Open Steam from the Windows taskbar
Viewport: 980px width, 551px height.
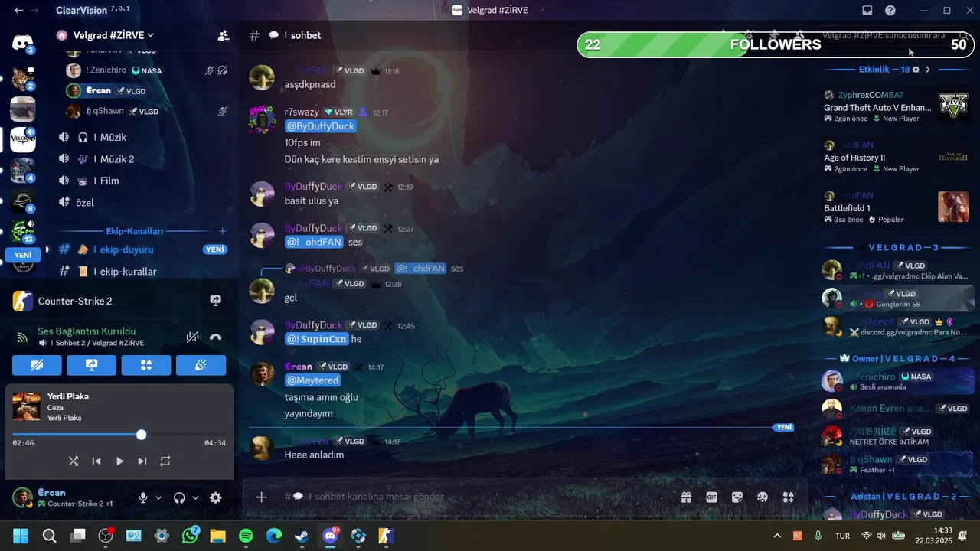point(302,536)
